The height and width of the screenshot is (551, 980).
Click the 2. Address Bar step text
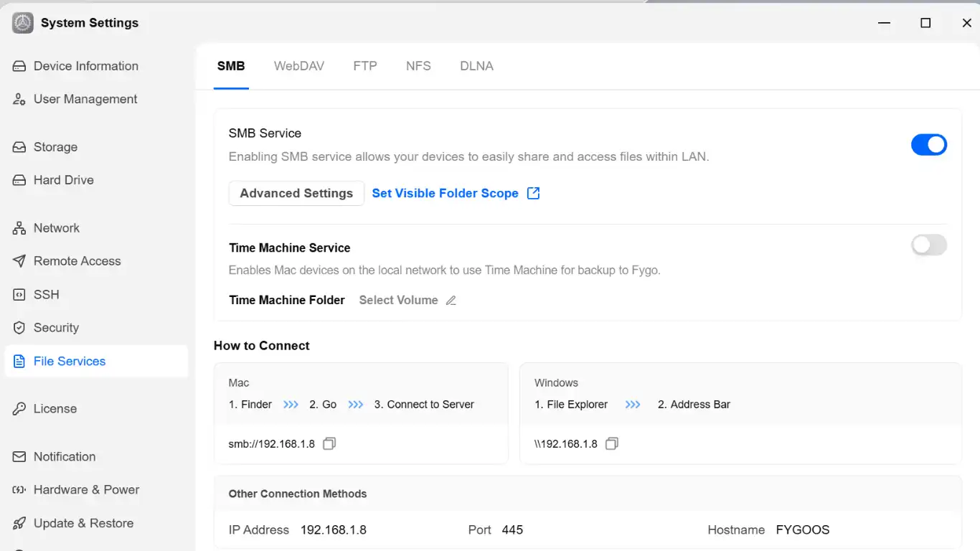coord(694,405)
